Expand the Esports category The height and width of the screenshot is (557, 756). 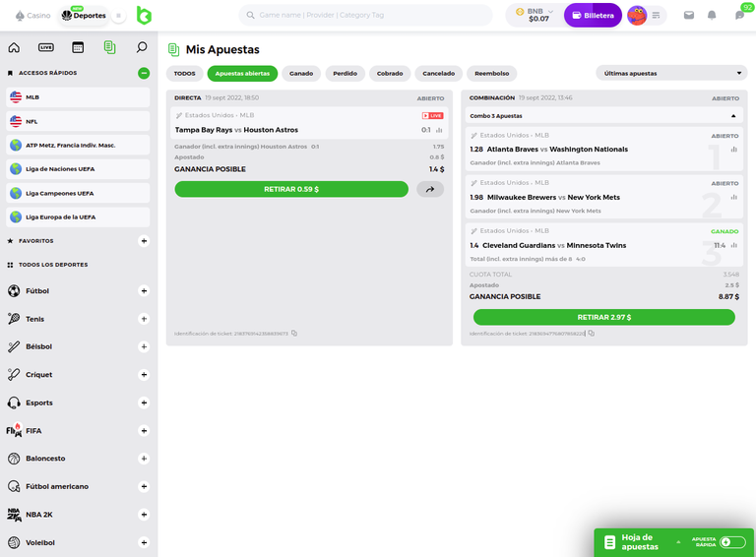pos(144,402)
